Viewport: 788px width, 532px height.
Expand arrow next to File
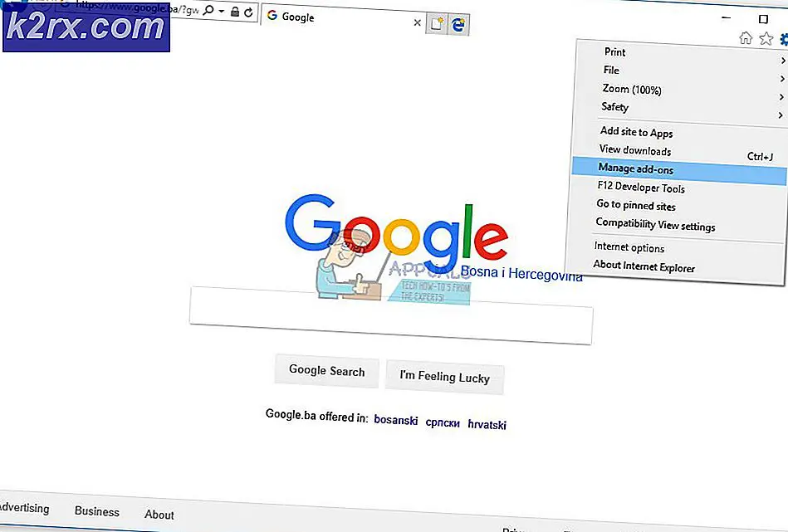(x=782, y=79)
